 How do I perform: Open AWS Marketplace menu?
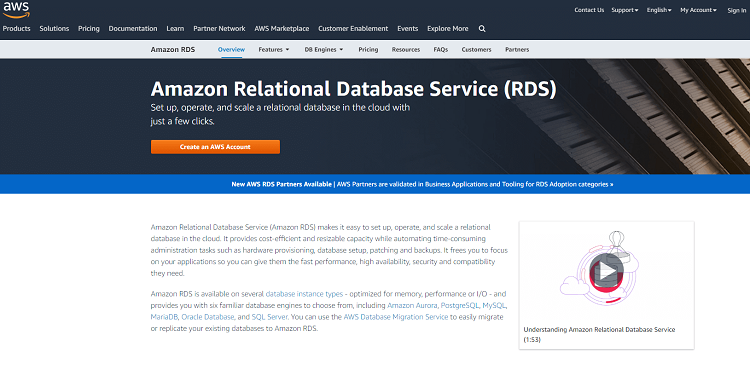click(282, 29)
